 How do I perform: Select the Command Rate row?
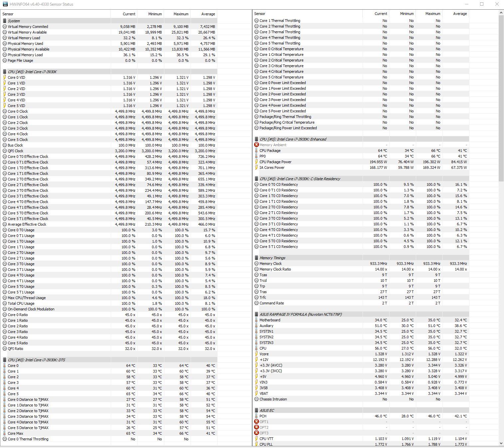[x=361, y=303]
